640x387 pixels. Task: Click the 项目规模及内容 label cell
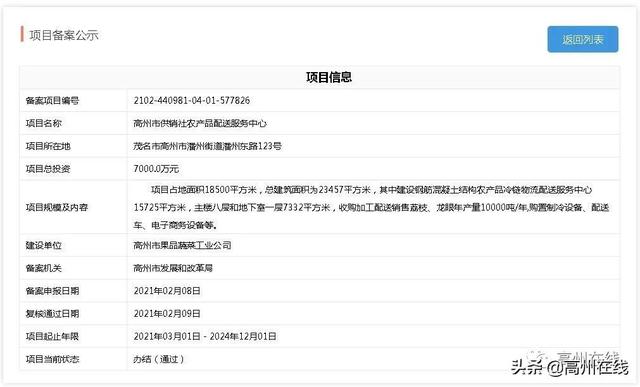click(73, 207)
